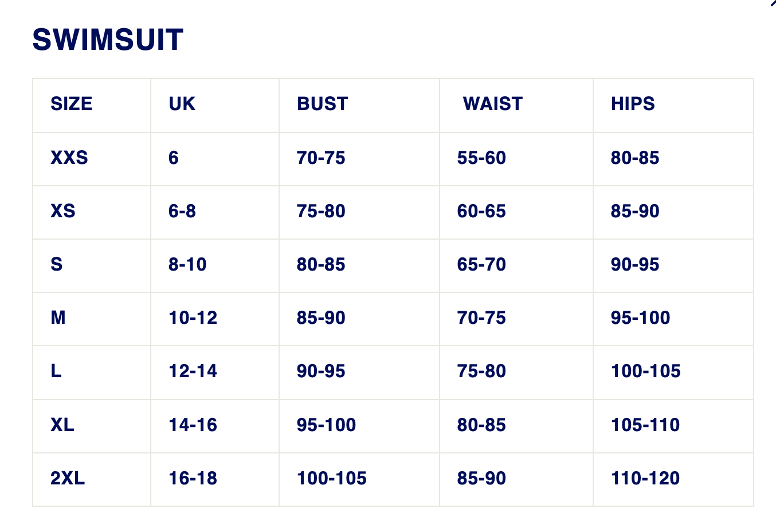
Task: Select the BUST column header
Action: [x=323, y=104]
